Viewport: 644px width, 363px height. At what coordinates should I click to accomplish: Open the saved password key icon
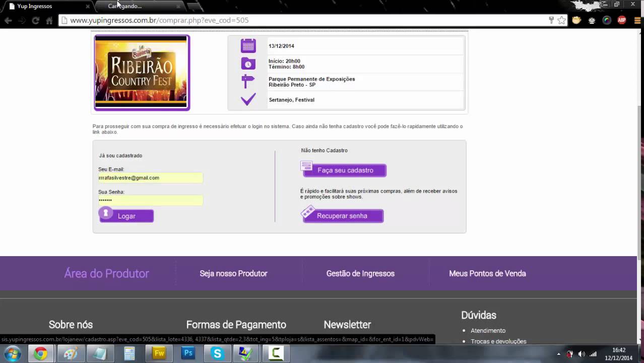(x=551, y=20)
